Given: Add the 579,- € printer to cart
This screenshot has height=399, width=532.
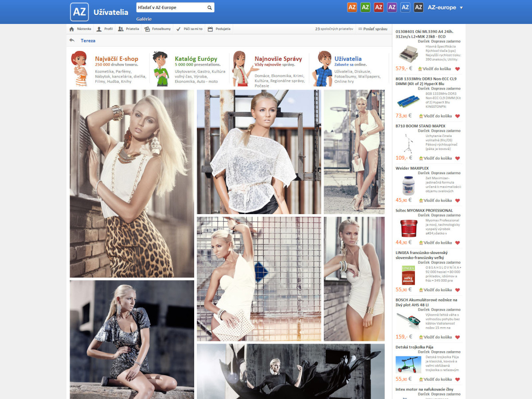Looking at the screenshot, I should [x=435, y=69].
